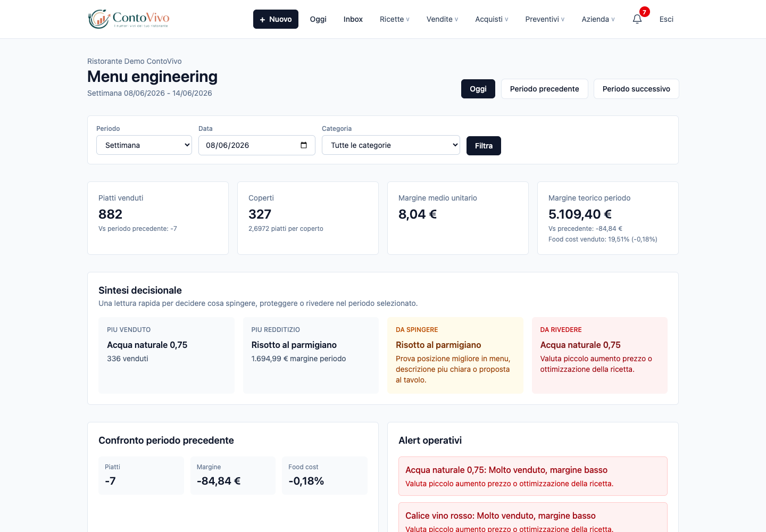This screenshot has width=766, height=532.
Task: Click the Piatti -7 comparison tile
Action: pos(141,476)
